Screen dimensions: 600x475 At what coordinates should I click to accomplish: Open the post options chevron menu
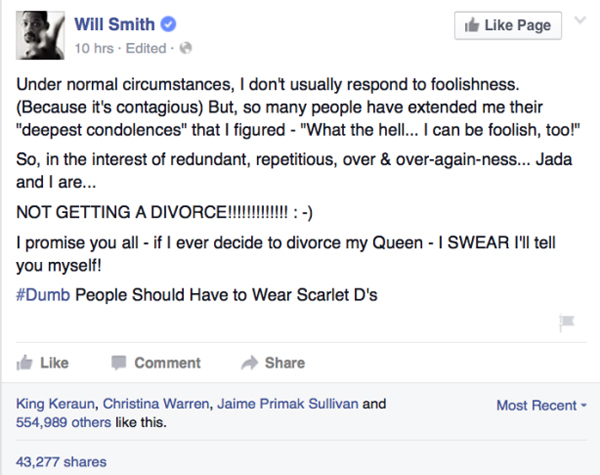point(580,20)
